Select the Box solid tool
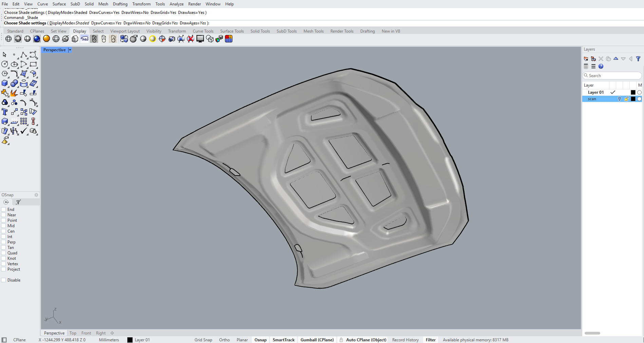The image size is (644, 343). (5, 83)
